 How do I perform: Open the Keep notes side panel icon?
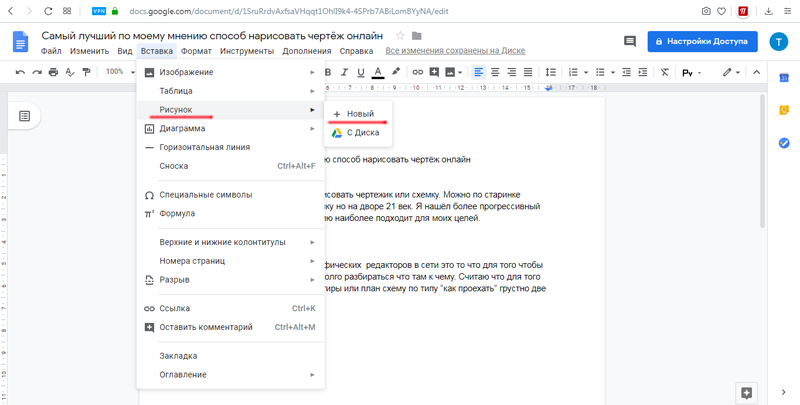(784, 110)
